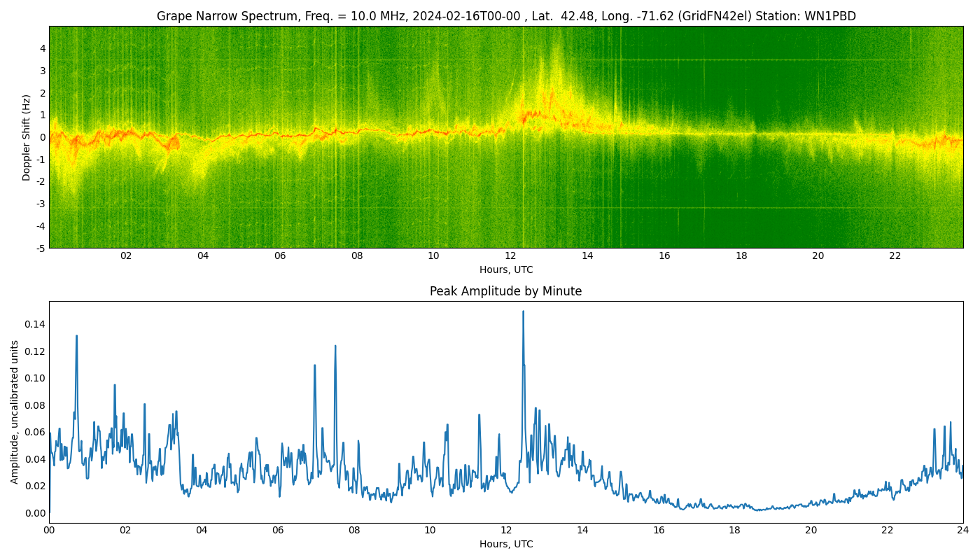Screen dimensions: 980x560
Task: Click Hours, UTC label under the amplitude plot
Action: point(505,544)
